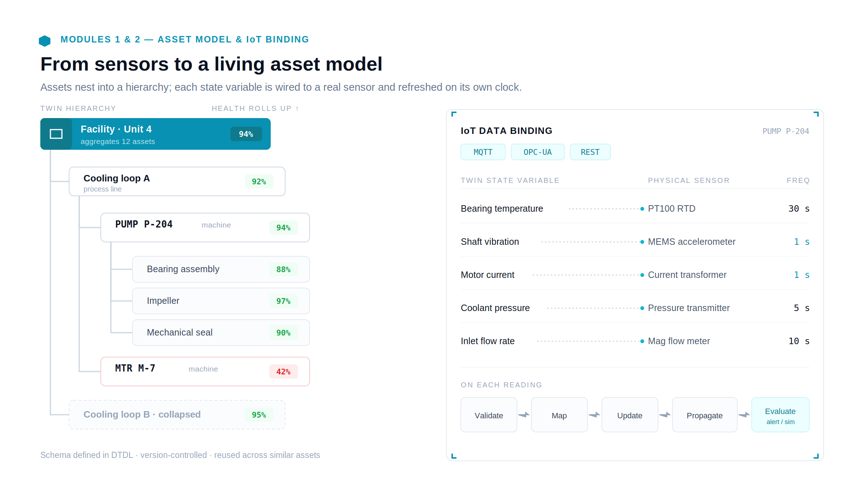Click the Validate step button
The image size is (864, 504).
pyautogui.click(x=489, y=415)
